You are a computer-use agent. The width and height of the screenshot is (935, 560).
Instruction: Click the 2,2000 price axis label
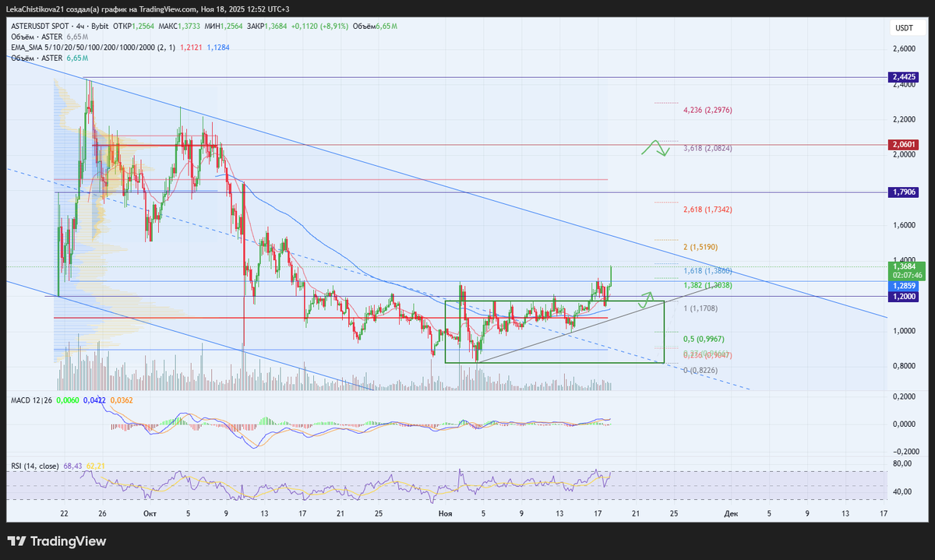point(904,119)
